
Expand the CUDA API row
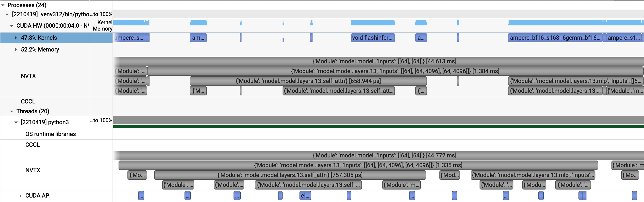[20, 196]
